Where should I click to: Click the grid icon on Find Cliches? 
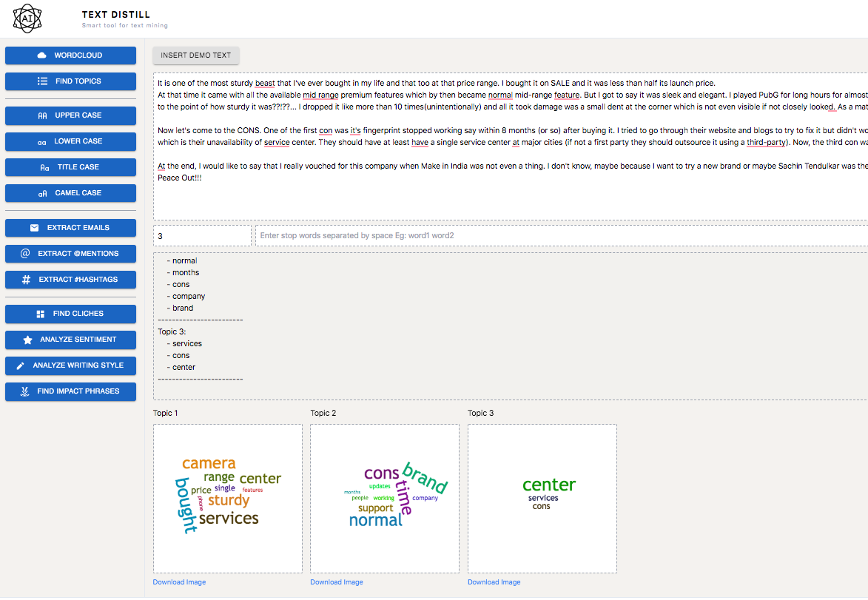[x=41, y=314]
